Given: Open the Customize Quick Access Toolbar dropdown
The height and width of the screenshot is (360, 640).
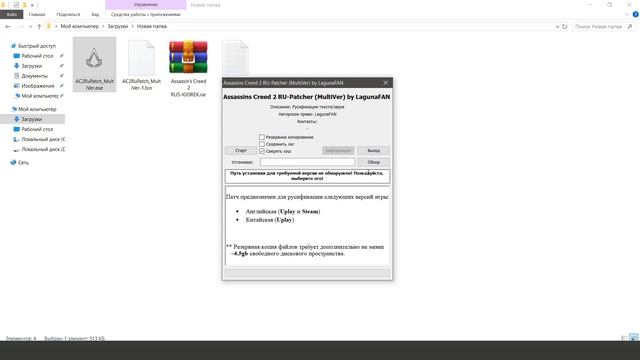Looking at the screenshot, I should click(32, 5).
